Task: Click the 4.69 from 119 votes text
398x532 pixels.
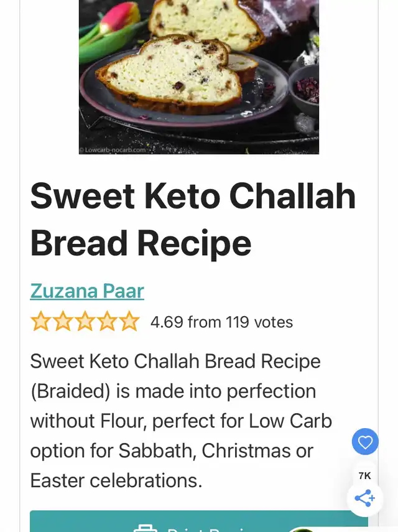Action: coord(222,322)
